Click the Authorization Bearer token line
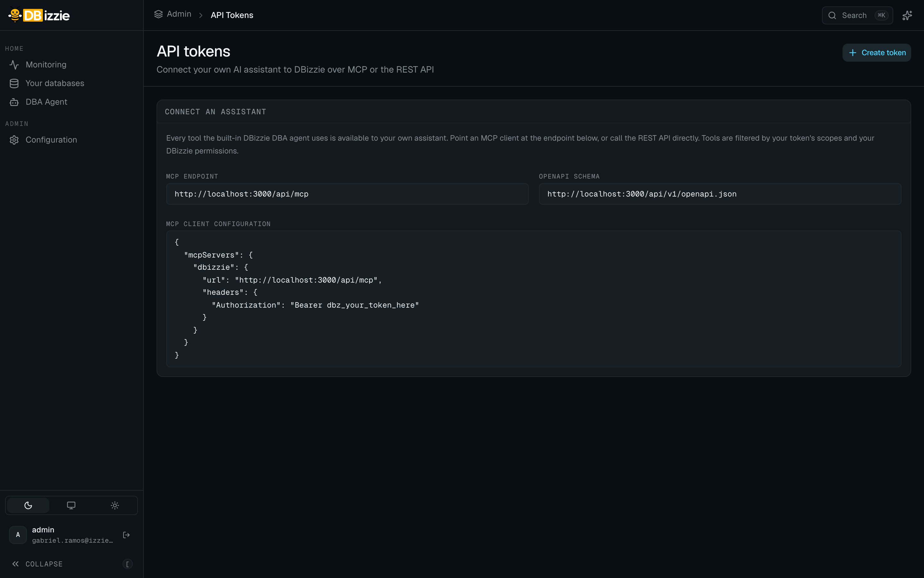The image size is (924, 578). 315,305
